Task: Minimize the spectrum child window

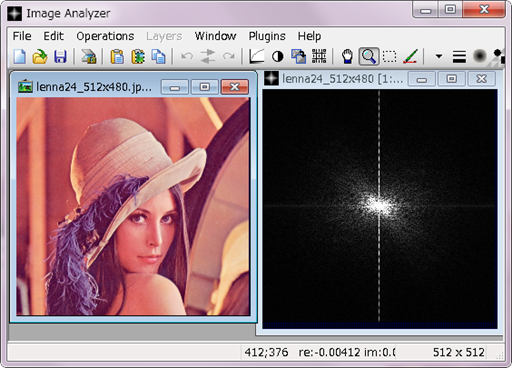Action: [x=422, y=79]
